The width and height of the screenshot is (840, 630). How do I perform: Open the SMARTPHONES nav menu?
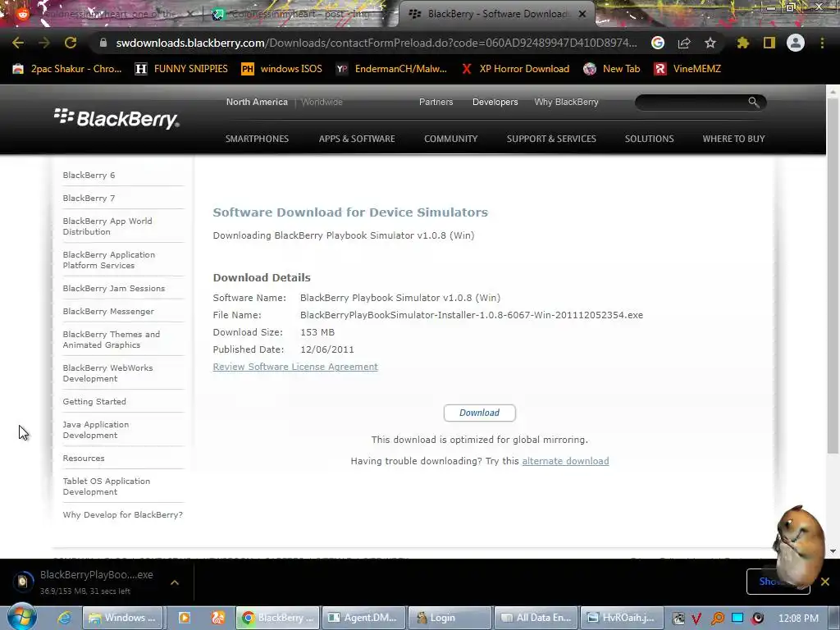point(257,139)
